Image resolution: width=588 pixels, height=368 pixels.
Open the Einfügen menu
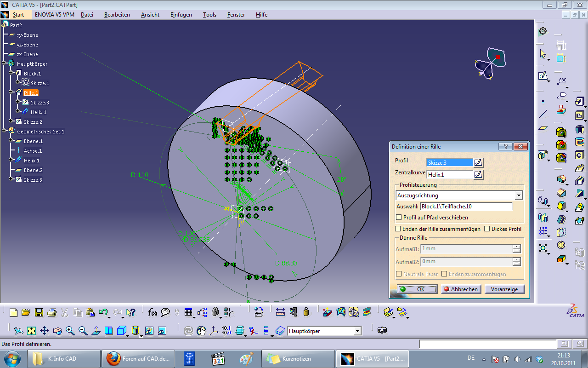point(181,15)
